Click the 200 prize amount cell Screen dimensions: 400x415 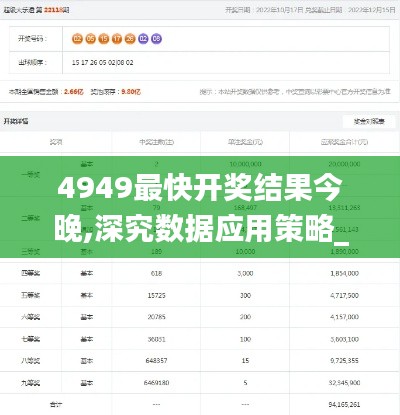245,317
